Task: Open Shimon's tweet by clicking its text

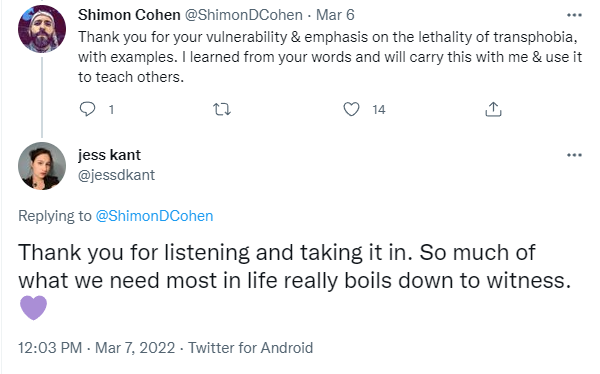Action: point(330,57)
